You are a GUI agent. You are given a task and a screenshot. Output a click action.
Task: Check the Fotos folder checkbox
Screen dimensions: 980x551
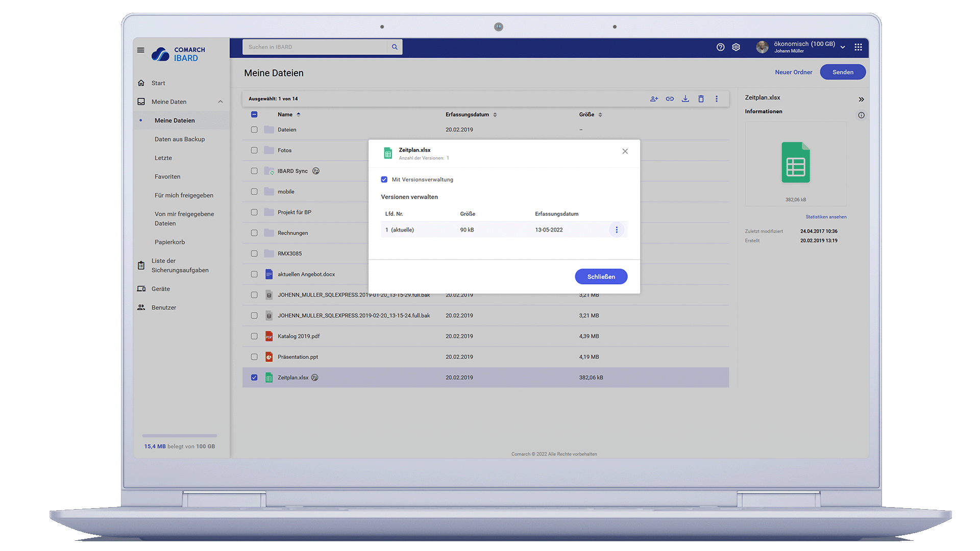point(254,151)
